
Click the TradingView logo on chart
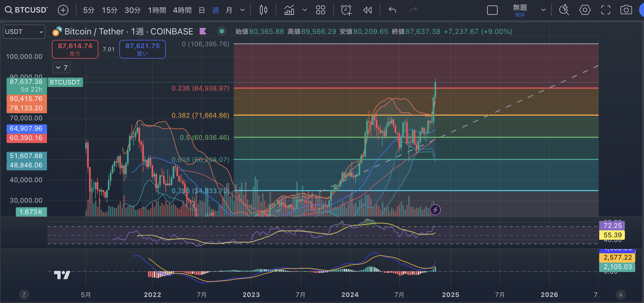point(62,275)
